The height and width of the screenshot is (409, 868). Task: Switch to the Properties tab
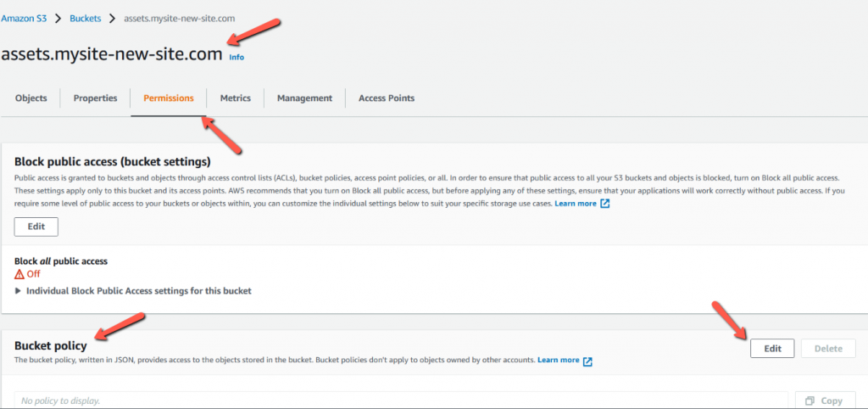[x=95, y=98]
